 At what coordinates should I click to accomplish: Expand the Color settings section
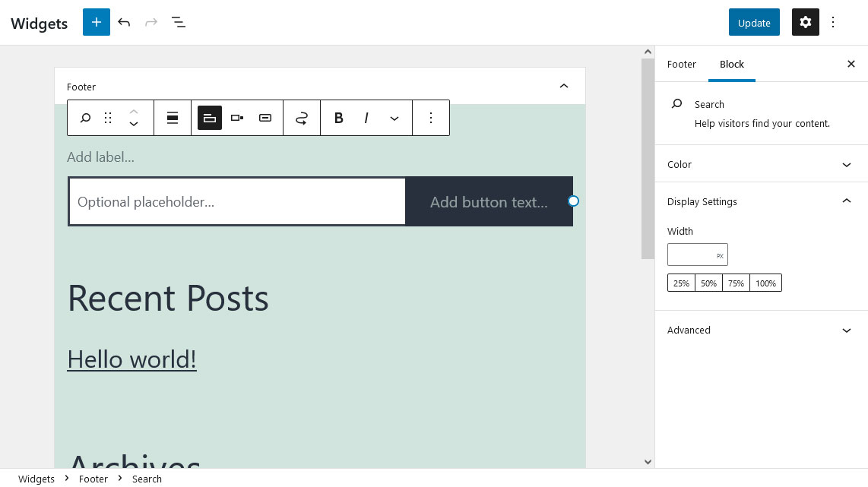tap(760, 164)
